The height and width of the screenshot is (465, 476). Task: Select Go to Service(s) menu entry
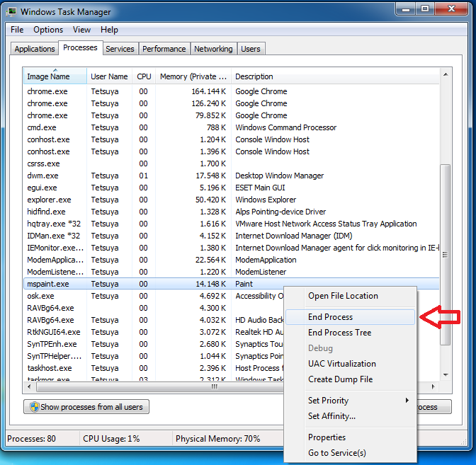(350, 453)
